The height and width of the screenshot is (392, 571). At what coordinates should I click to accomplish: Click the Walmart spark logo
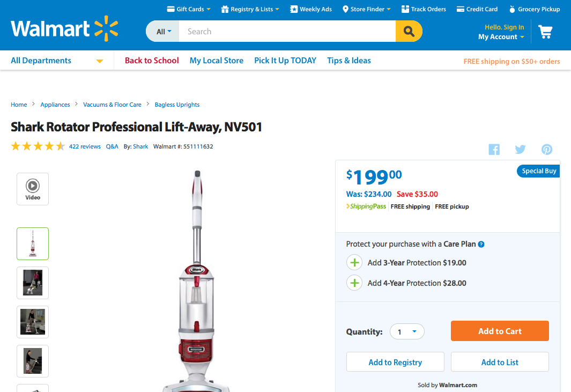coord(106,28)
